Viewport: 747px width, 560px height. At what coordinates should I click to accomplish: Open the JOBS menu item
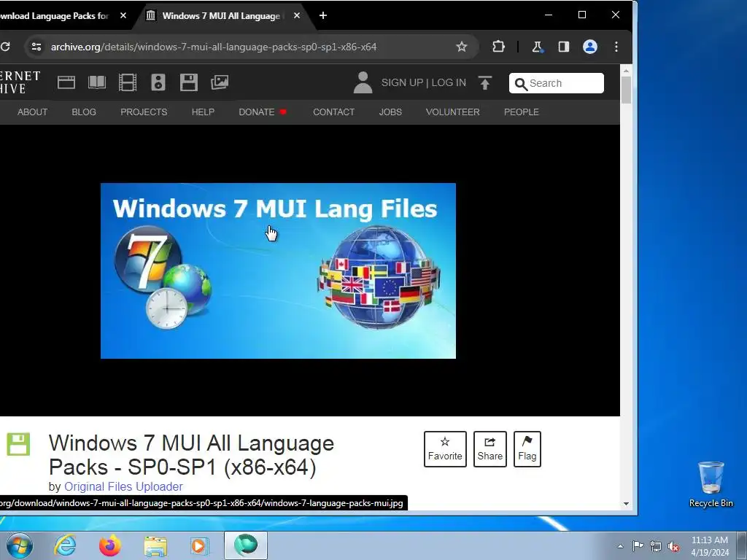pos(390,112)
